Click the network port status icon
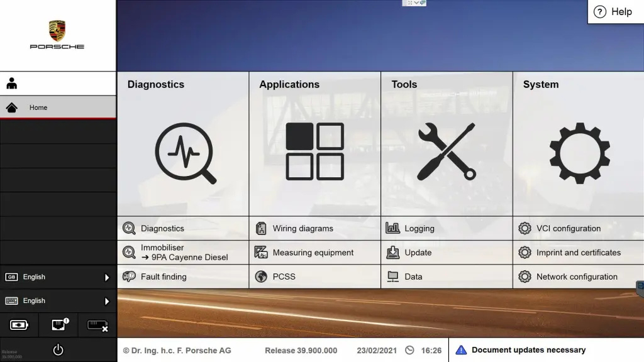This screenshot has height=362, width=644. click(x=58, y=325)
